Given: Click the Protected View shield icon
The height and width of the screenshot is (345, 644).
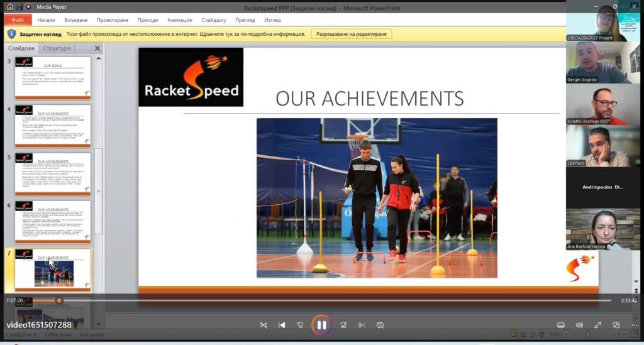Looking at the screenshot, I should (11, 34).
